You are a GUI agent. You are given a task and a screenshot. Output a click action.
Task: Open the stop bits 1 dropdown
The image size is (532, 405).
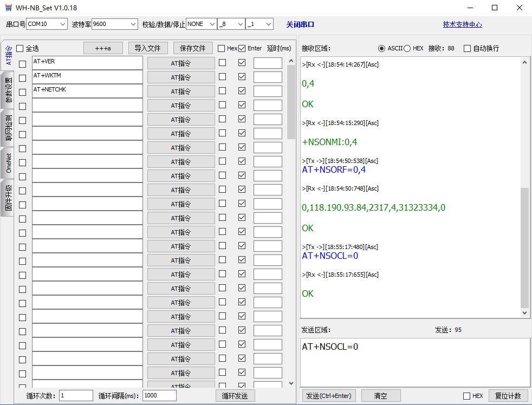[259, 24]
